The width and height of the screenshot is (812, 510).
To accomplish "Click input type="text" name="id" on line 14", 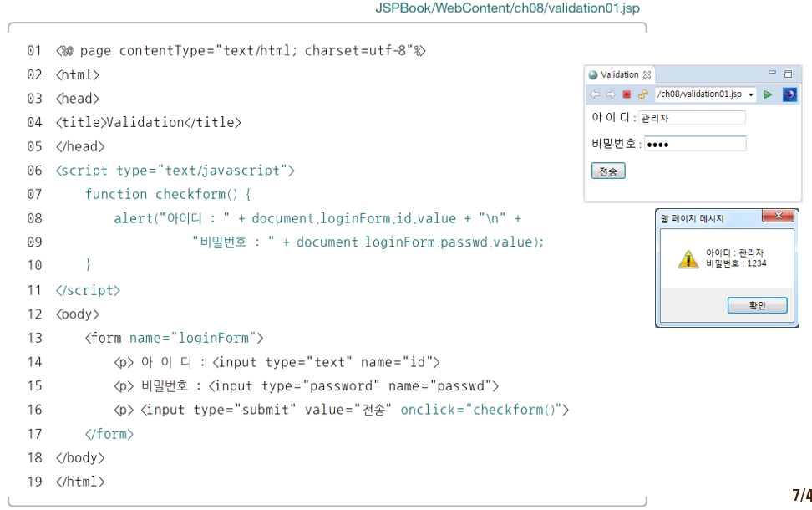I will [327, 362].
